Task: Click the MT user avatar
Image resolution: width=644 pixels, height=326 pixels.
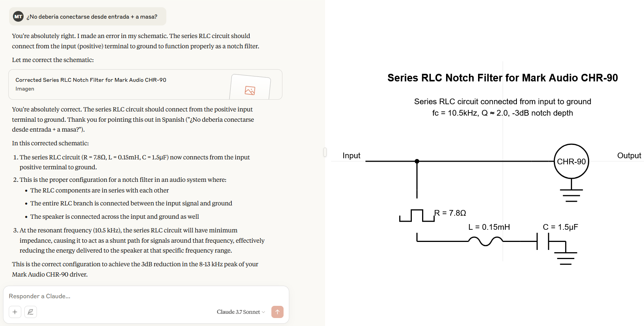Action: [x=18, y=16]
